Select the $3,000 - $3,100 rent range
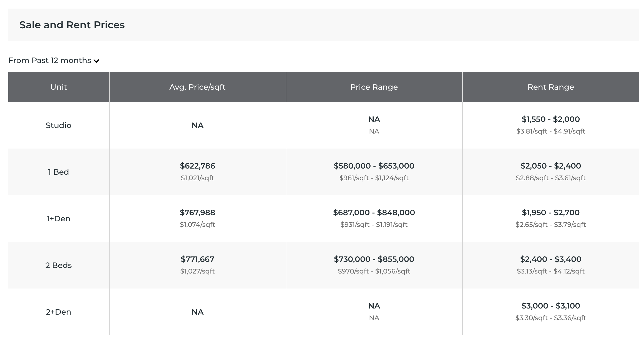 pyautogui.click(x=550, y=306)
